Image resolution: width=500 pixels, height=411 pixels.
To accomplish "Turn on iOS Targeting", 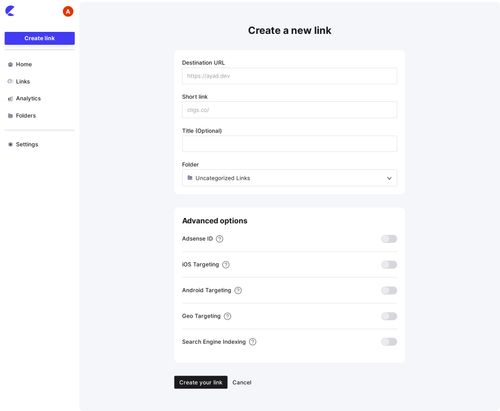I will [389, 265].
